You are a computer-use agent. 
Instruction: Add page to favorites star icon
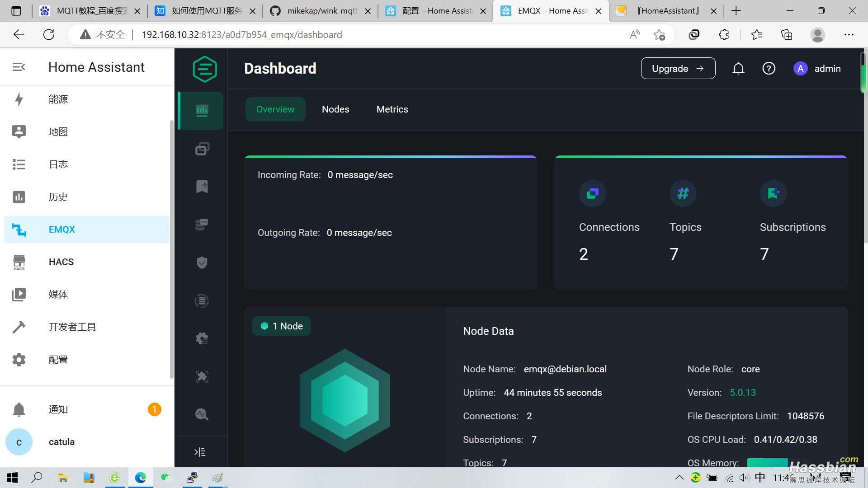tap(659, 34)
